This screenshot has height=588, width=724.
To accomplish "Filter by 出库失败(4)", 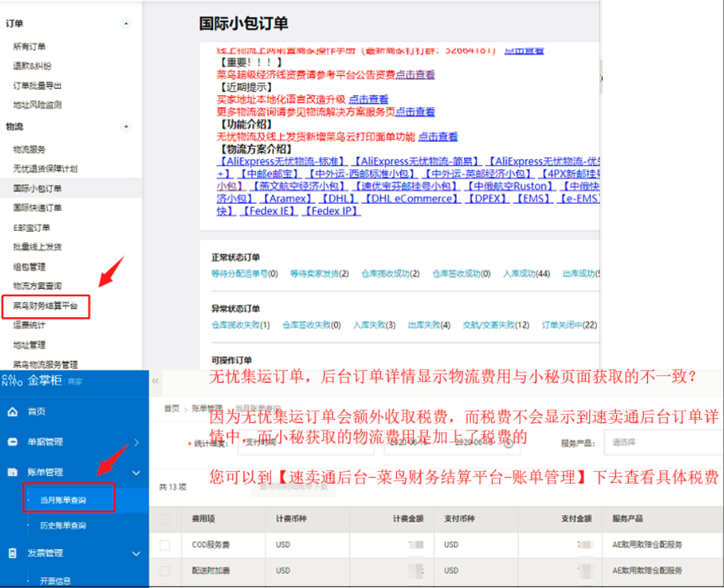I will click(x=429, y=325).
